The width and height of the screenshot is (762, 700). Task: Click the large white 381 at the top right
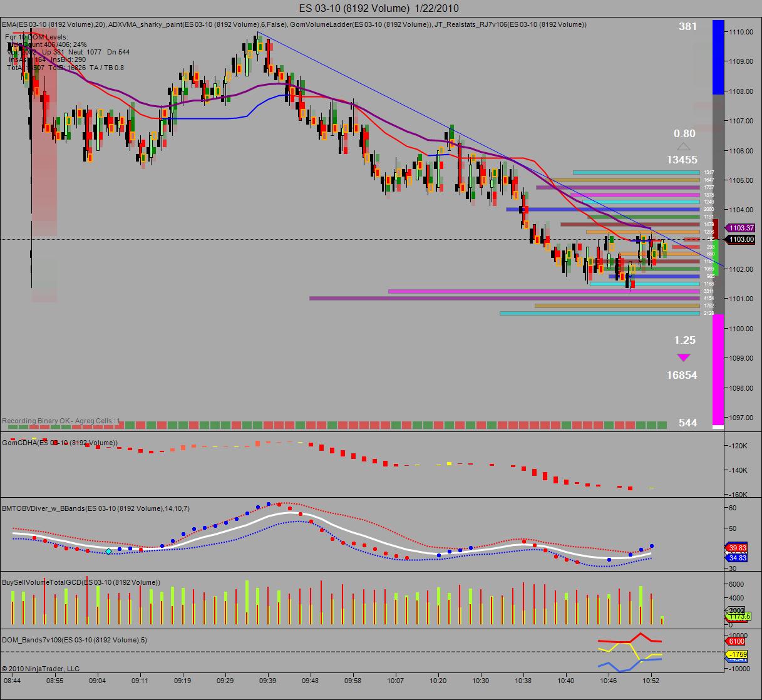click(x=687, y=27)
